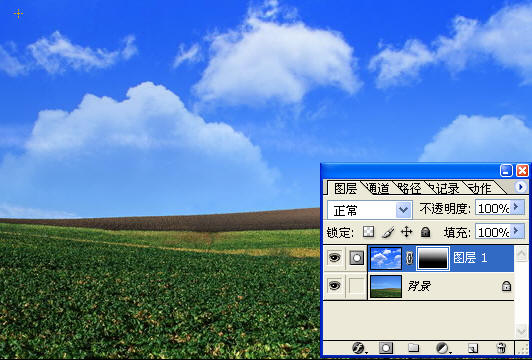Switch to the 通道 tab
Viewport: 532px width, 360px height.
378,188
